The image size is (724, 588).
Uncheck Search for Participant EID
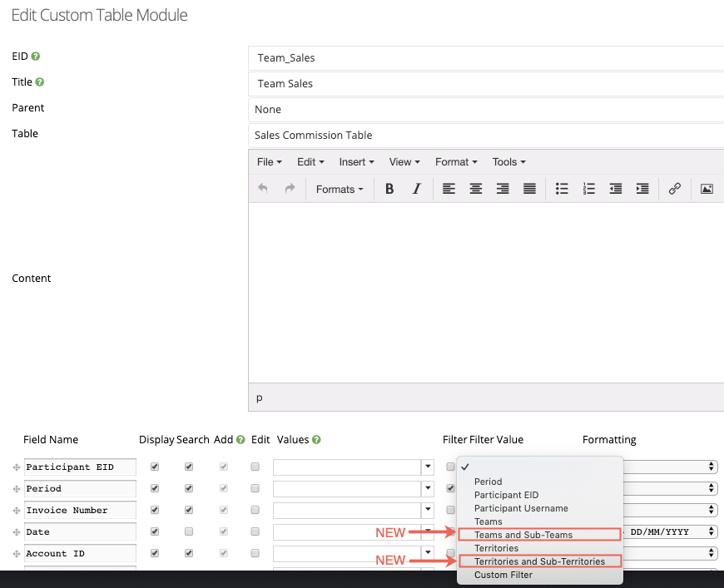189,467
